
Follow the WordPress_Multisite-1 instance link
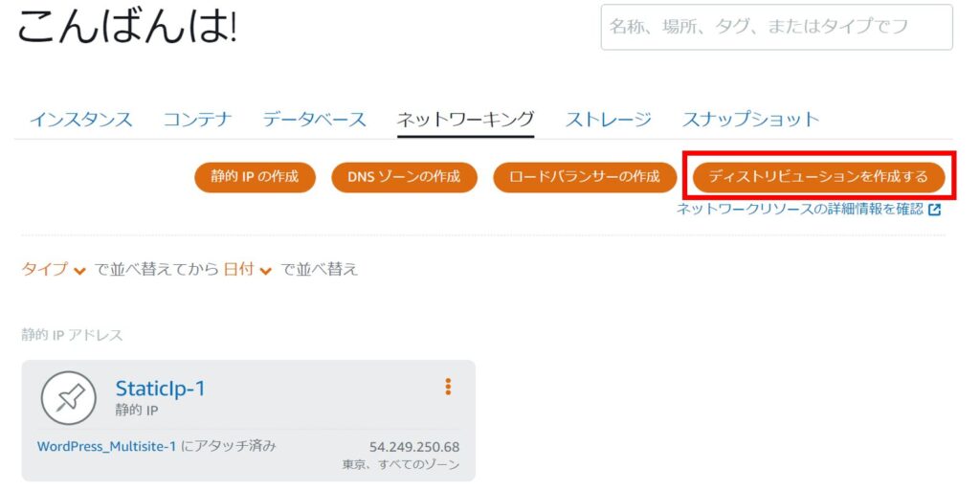pyautogui.click(x=106, y=446)
